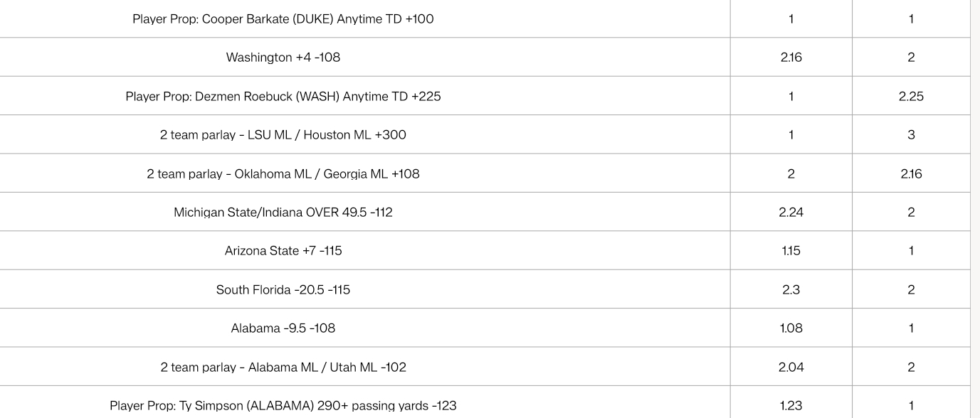Click the 2.16 risk value for Washington

791,58
